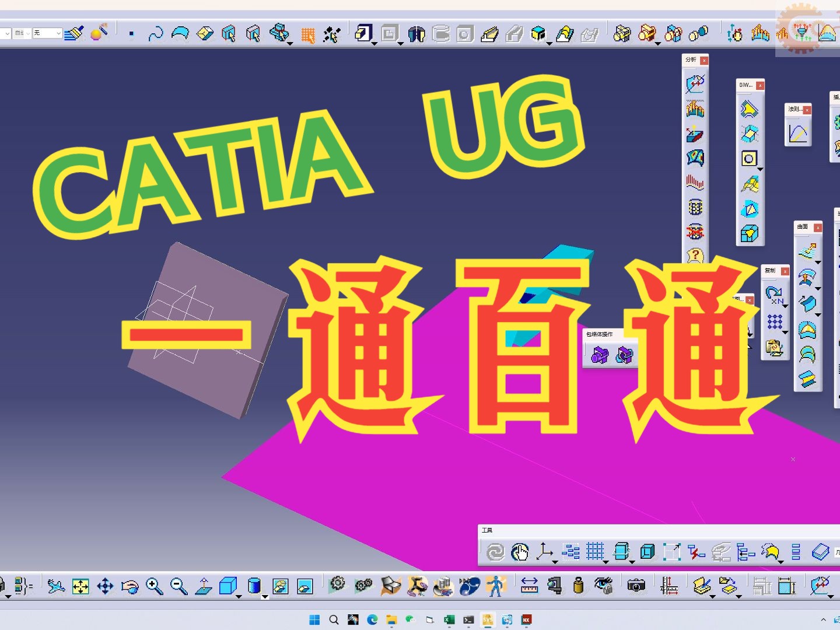Expand the arrow under the isometric view cube

[239, 596]
